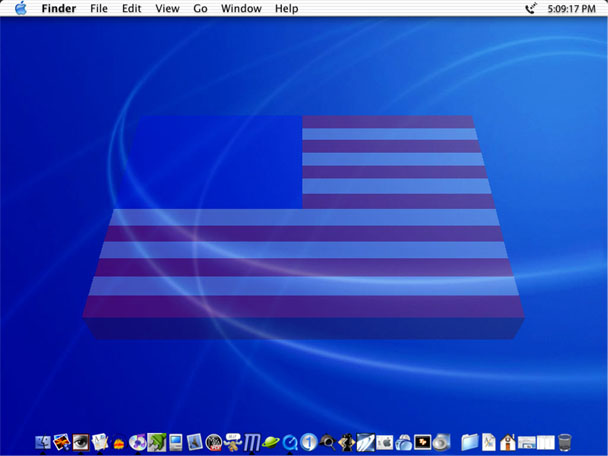Open the Edit menu
Image resolution: width=608 pixels, height=456 pixels.
coord(131,9)
